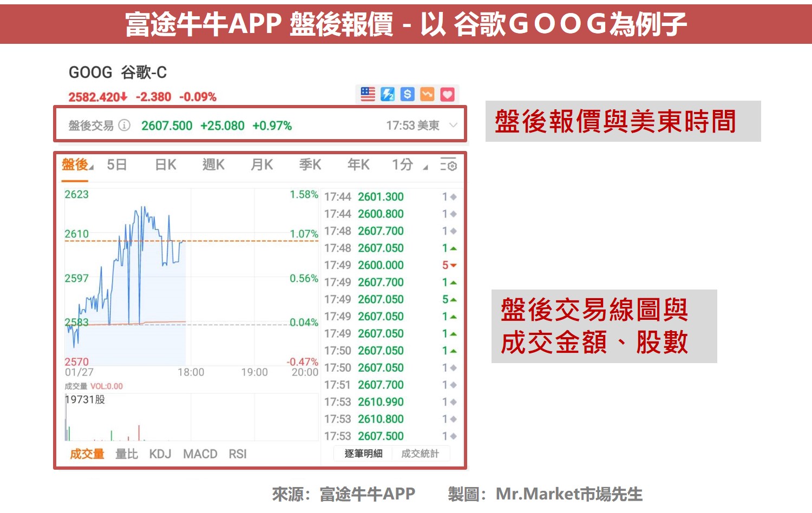
Task: Switch to the 月K chart tab
Action: pyautogui.click(x=262, y=165)
